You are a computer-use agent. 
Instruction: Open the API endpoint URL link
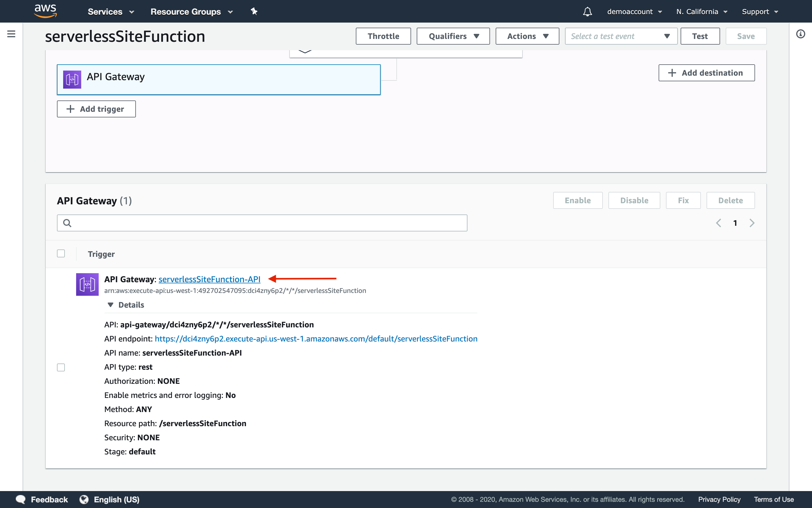click(316, 339)
